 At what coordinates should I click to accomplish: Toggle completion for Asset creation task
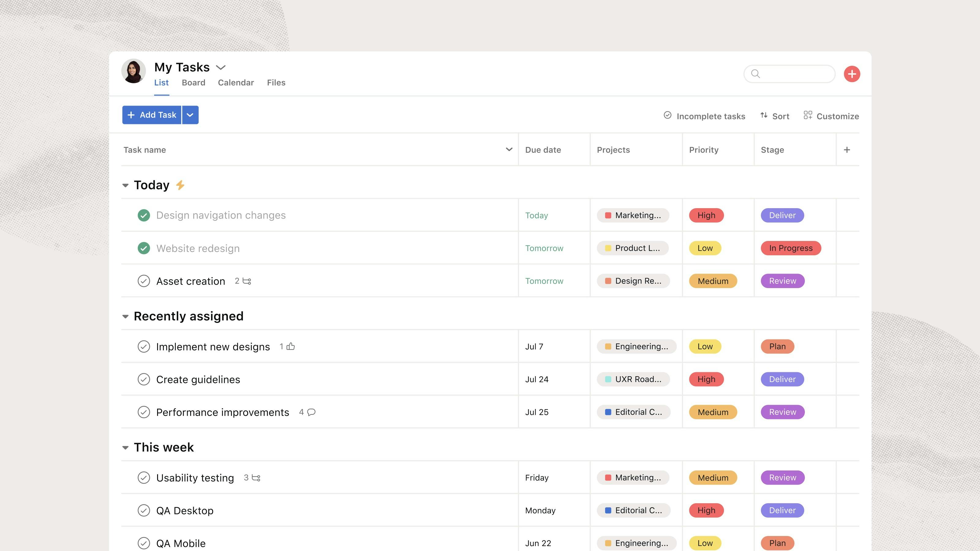tap(143, 280)
